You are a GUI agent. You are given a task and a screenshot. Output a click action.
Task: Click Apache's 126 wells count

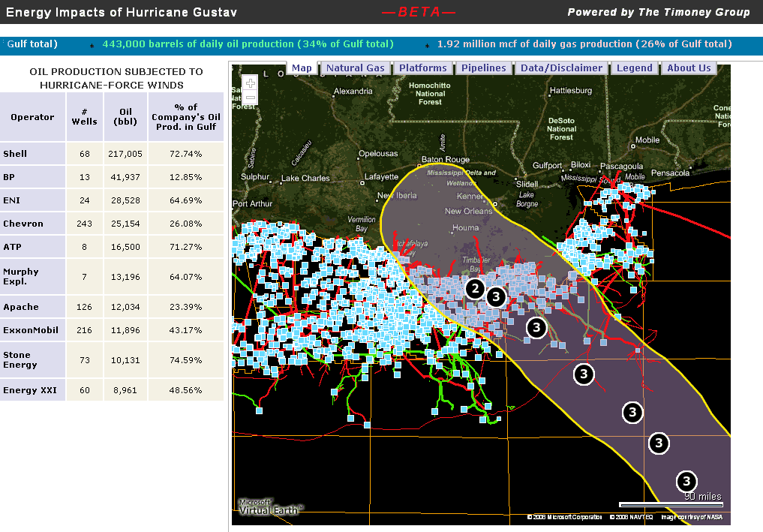point(85,307)
